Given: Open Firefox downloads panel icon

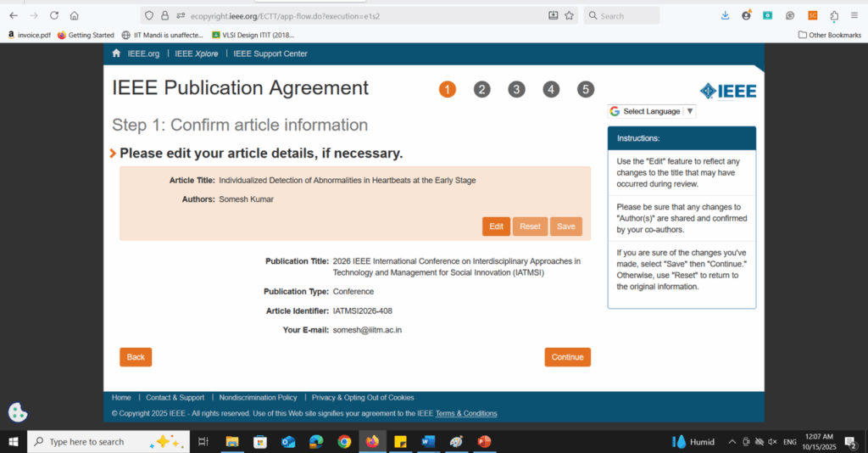Looking at the screenshot, I should pyautogui.click(x=725, y=15).
